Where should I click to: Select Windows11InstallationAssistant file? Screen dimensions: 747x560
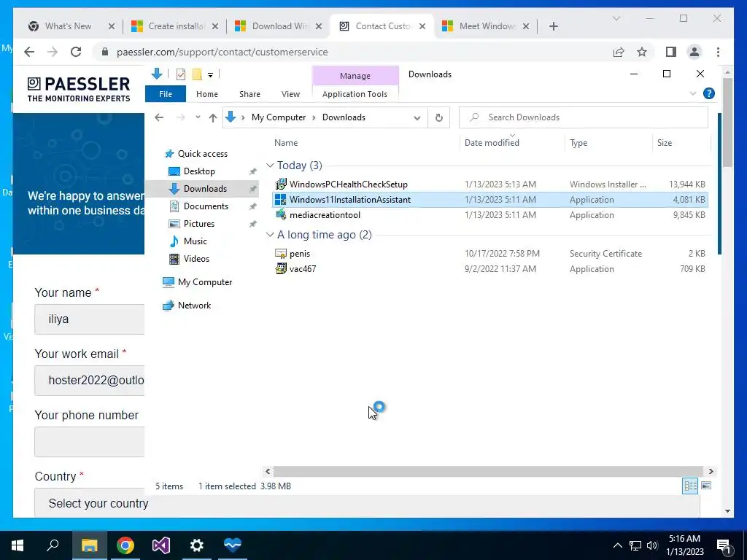coord(489,200)
